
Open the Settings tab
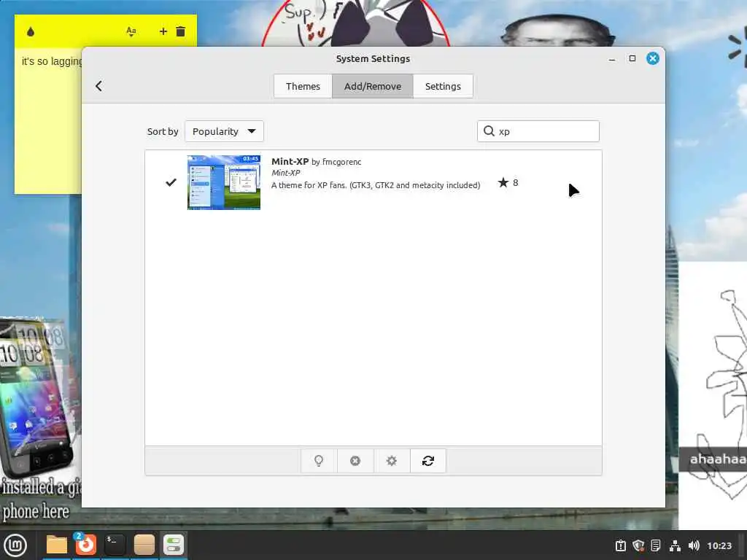pos(443,86)
